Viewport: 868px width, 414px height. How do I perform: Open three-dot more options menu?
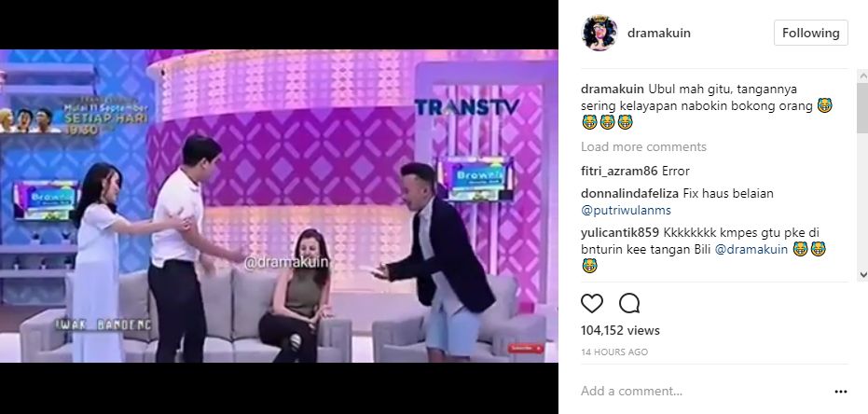841,392
